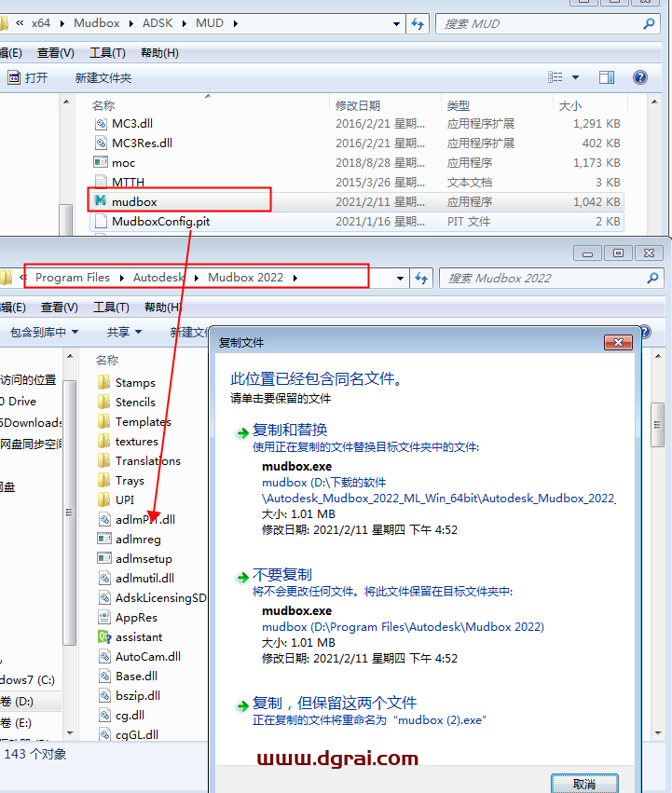Open the textures folder
Image resolution: width=672 pixels, height=793 pixels.
(x=137, y=442)
